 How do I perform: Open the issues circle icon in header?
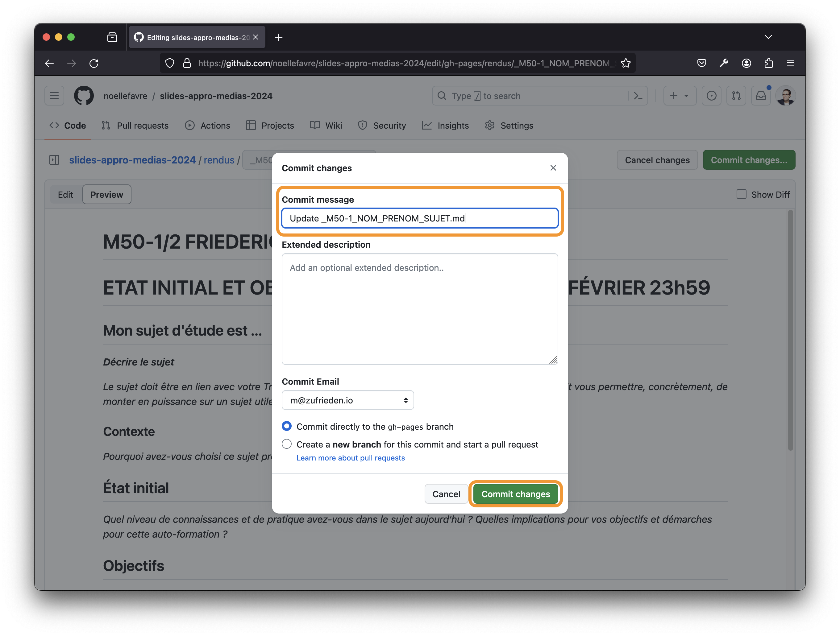pyautogui.click(x=711, y=96)
